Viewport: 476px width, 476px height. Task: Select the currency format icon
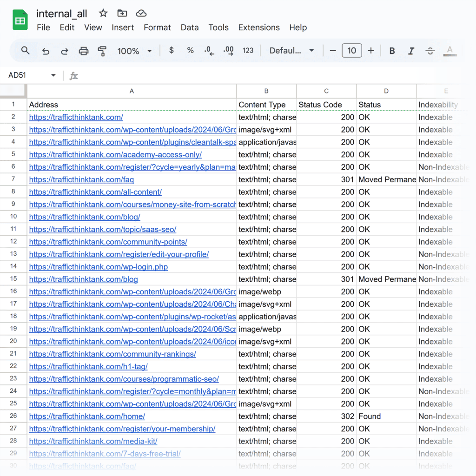click(171, 50)
